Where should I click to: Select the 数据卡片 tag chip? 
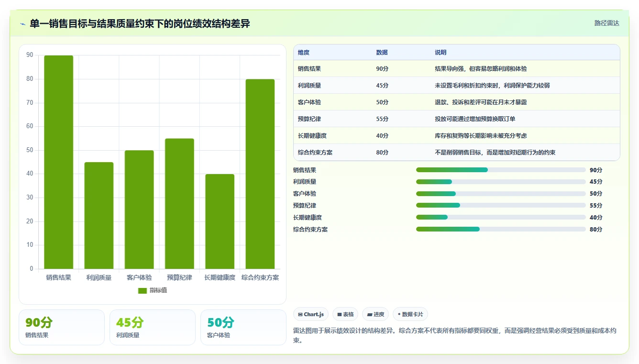pos(410,314)
